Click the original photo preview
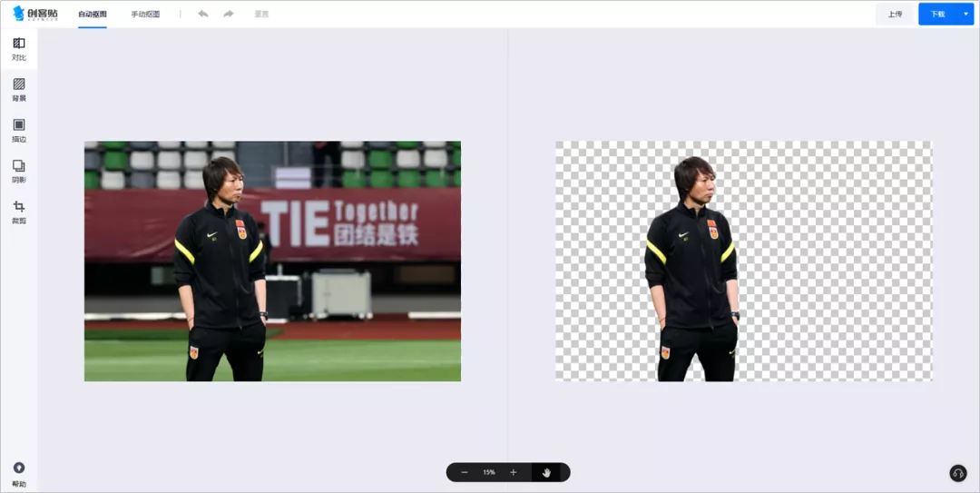The width and height of the screenshot is (980, 493). 272,261
